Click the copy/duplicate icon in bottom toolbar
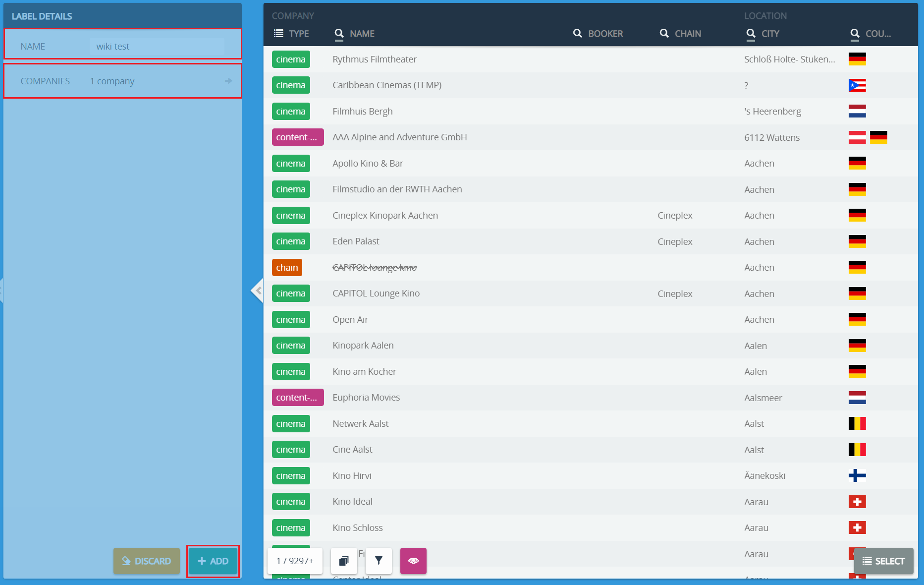The height and width of the screenshot is (585, 924). (x=344, y=561)
